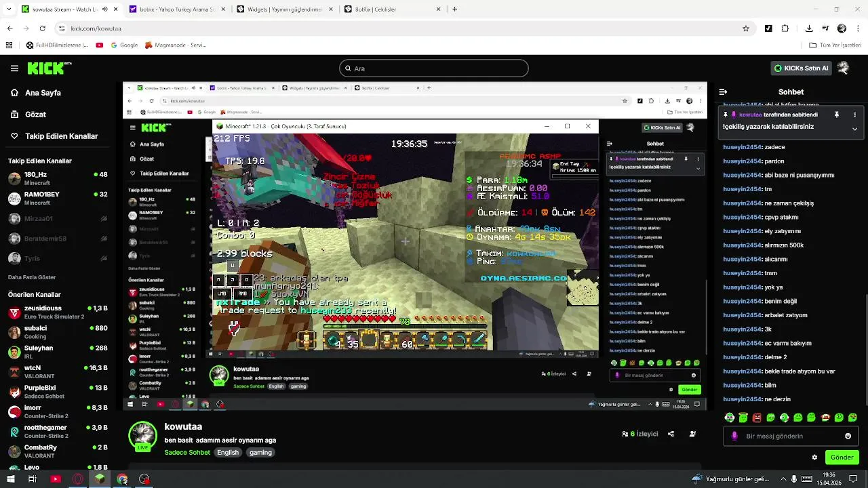Collapse the chat panel with the arrow icon
The image size is (868, 488).
[x=723, y=91]
